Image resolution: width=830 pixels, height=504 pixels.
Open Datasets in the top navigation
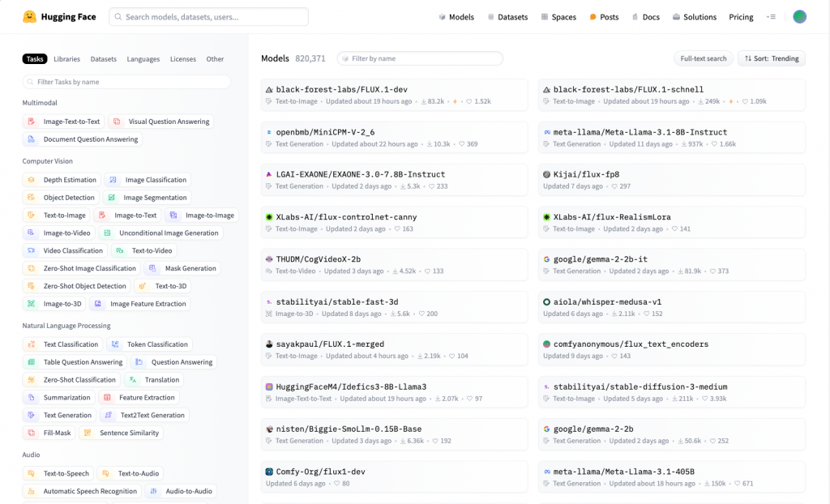point(507,17)
